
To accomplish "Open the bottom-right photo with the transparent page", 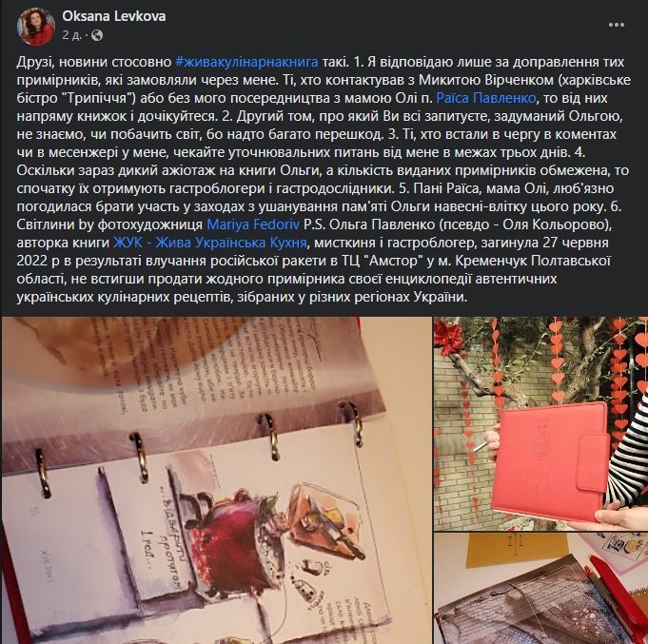I will [541, 589].
